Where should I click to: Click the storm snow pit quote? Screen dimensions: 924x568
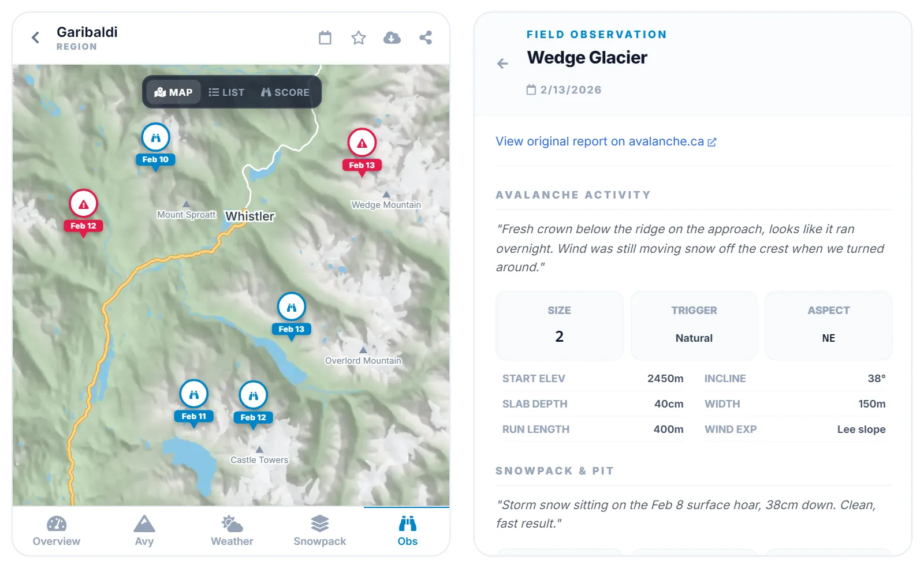(686, 514)
